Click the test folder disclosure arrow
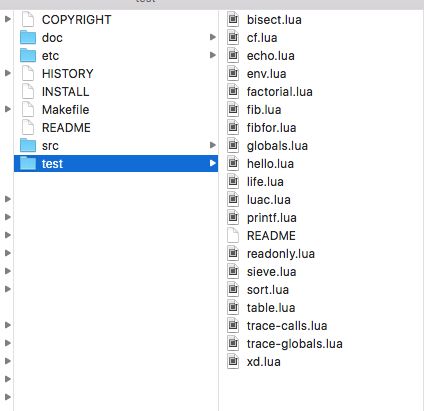Viewport: 424px width, 411px height. 213,163
